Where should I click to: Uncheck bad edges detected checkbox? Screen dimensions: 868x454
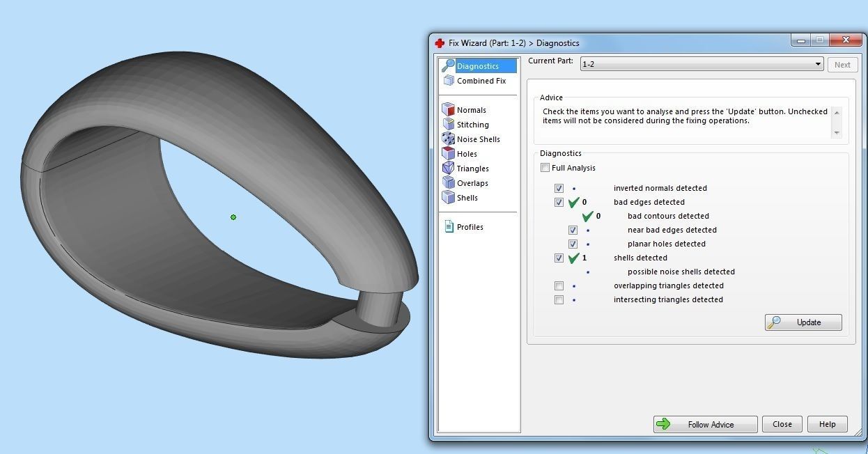(559, 202)
